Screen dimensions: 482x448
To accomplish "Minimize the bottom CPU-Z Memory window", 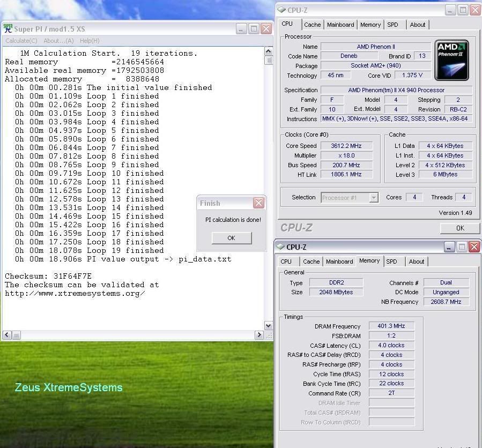I will [449, 247].
